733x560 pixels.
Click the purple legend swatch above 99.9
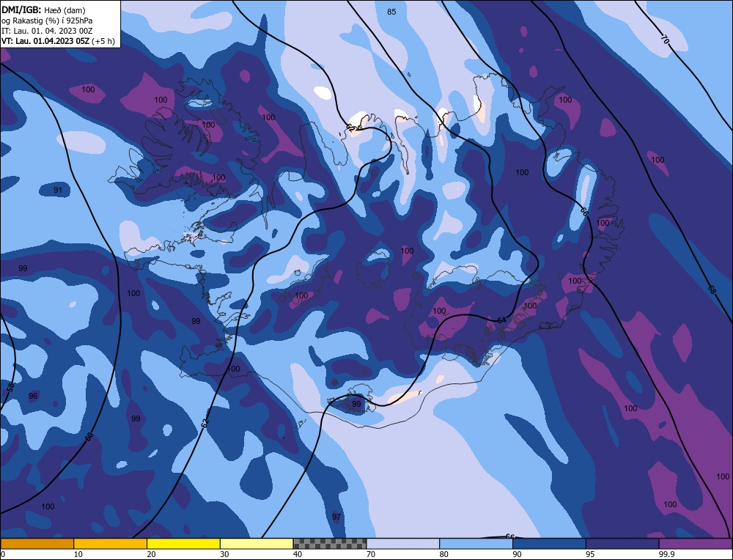(696, 544)
